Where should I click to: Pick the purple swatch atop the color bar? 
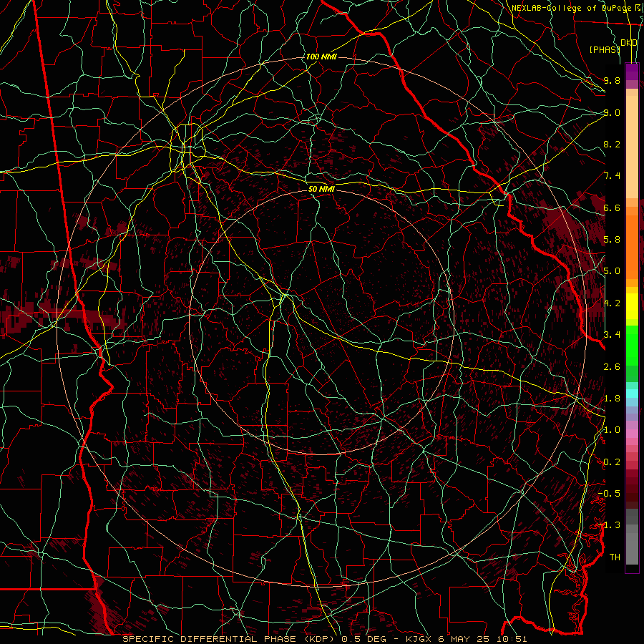[632, 72]
